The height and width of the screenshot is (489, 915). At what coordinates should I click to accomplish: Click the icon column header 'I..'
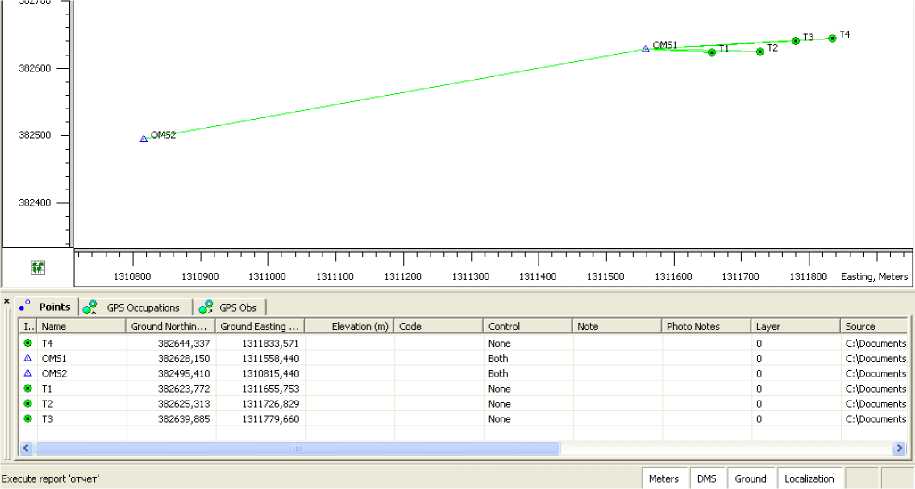tap(28, 326)
